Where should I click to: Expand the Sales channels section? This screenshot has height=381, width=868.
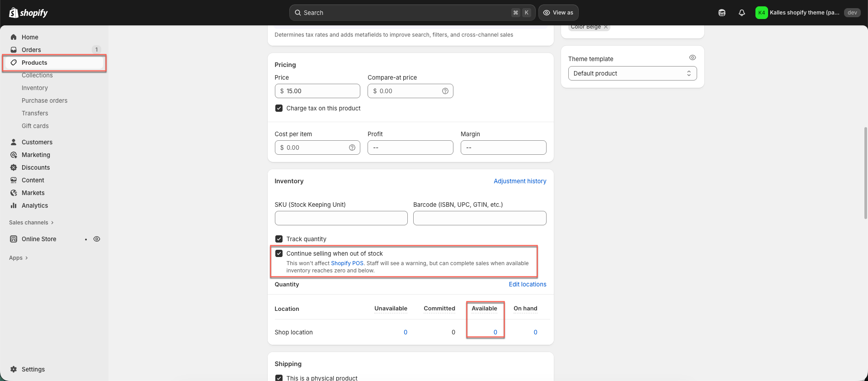[31, 223]
